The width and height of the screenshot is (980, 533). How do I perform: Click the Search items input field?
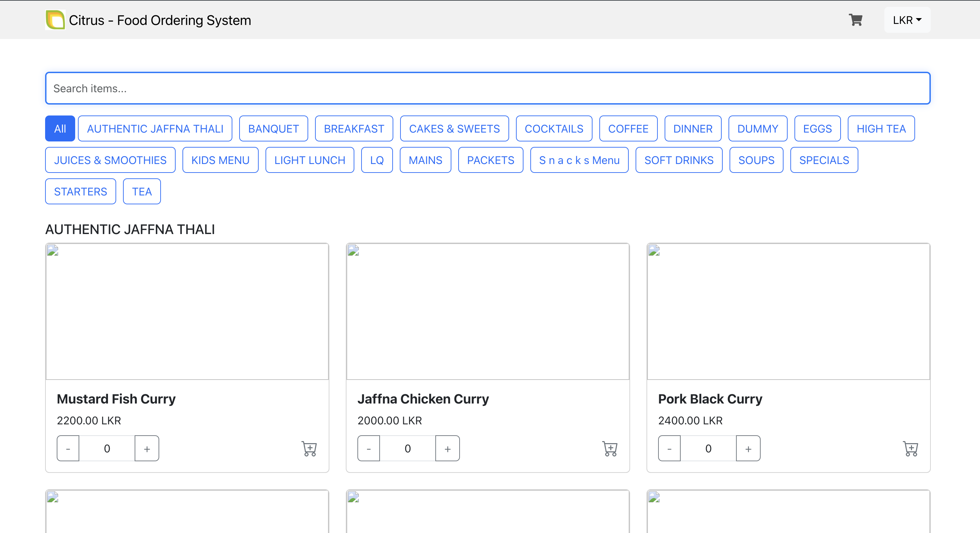pyautogui.click(x=487, y=88)
